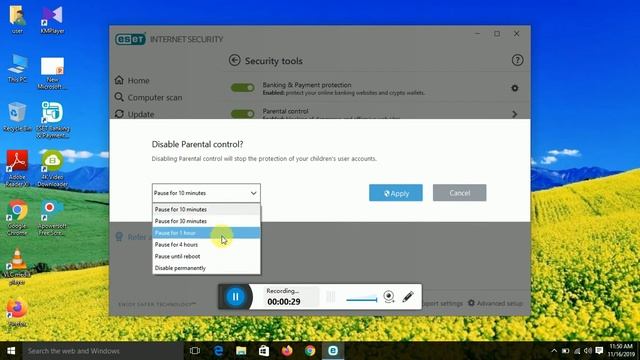Click the recorder webcam icon
This screenshot has height=360, width=640.
click(389, 297)
